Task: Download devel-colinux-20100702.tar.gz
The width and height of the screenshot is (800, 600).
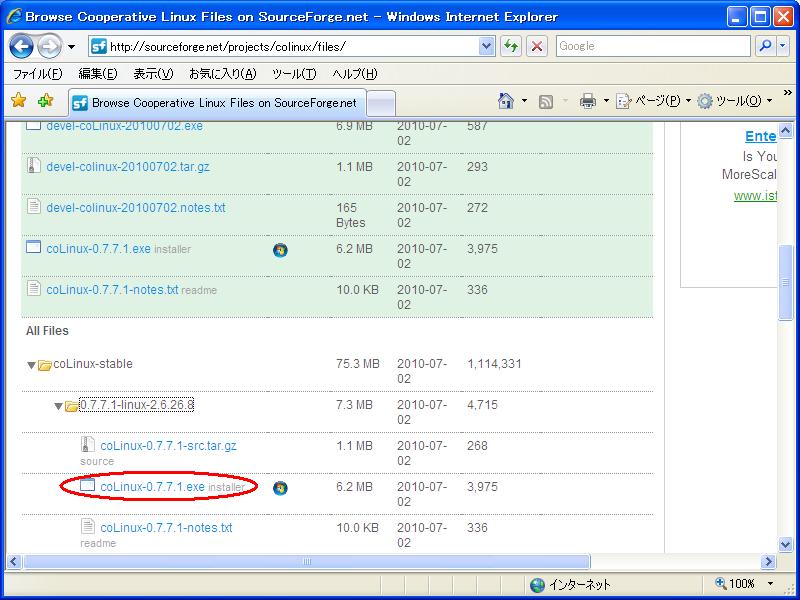Action: click(128, 167)
